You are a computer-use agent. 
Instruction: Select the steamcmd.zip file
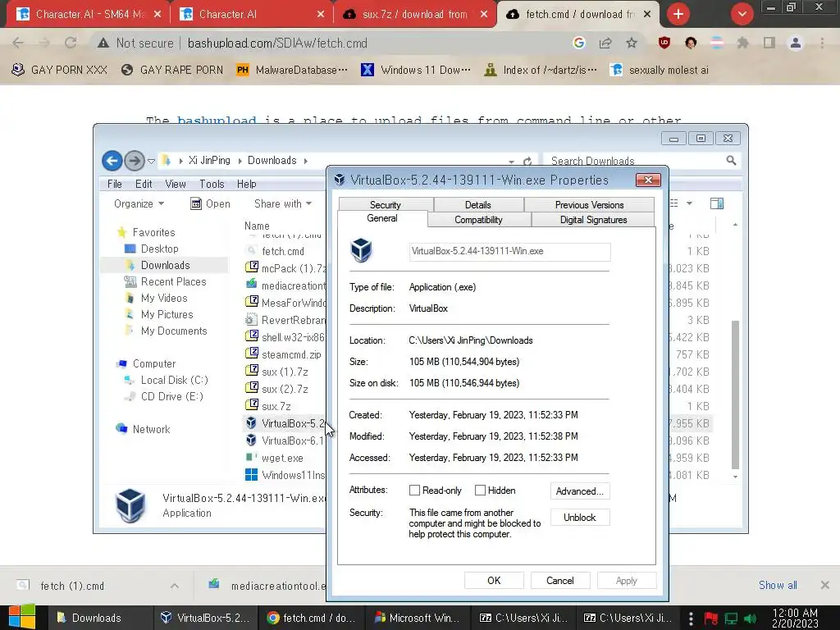point(291,354)
